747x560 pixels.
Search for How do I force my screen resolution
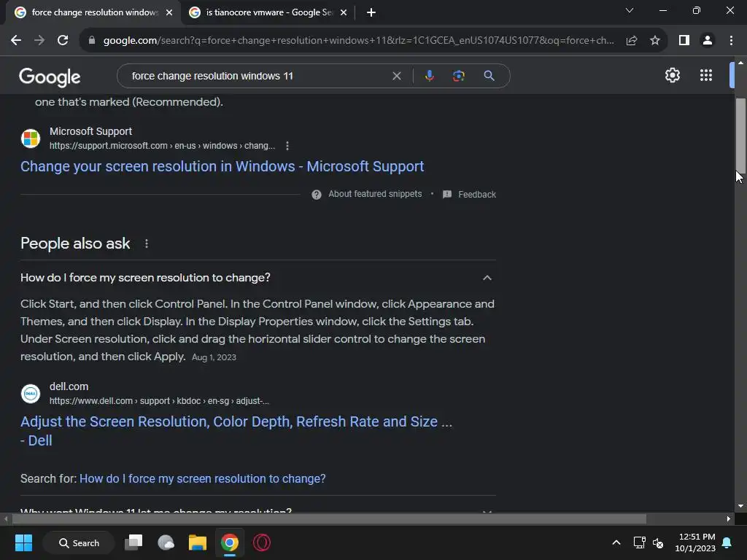click(203, 478)
